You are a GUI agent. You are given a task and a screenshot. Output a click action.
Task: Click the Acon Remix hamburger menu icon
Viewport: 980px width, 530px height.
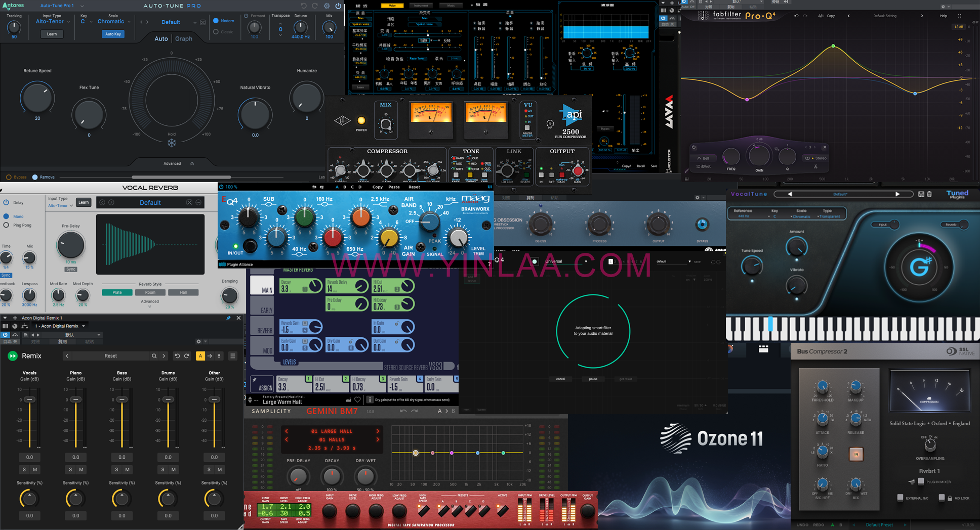pos(233,356)
